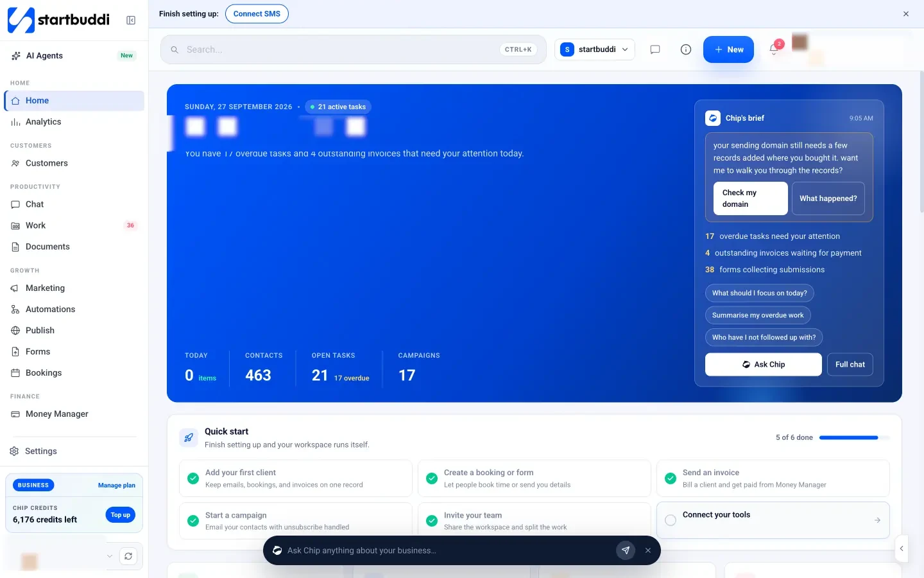Click 4 outstanding invoices waiting for payment
The image size is (924, 578).
tap(783, 253)
